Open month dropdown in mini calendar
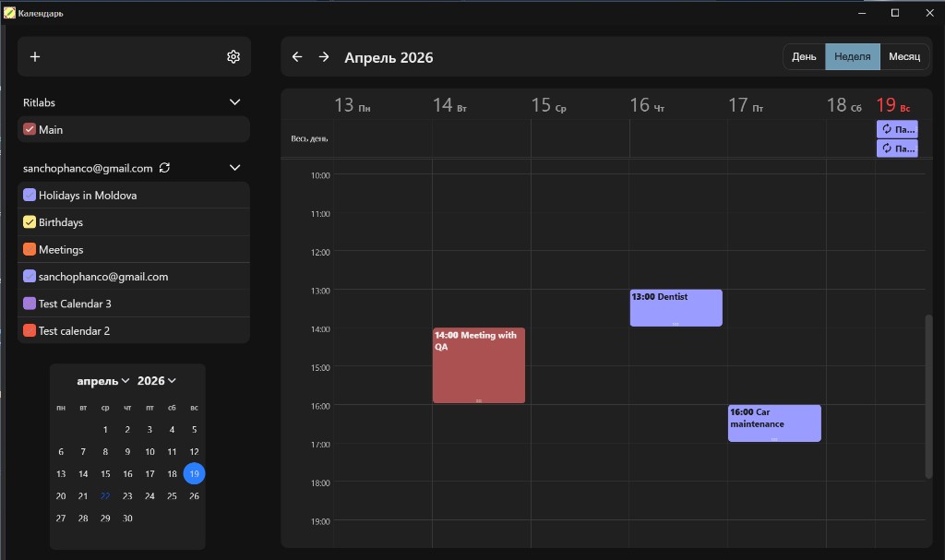The image size is (945, 560). (103, 381)
